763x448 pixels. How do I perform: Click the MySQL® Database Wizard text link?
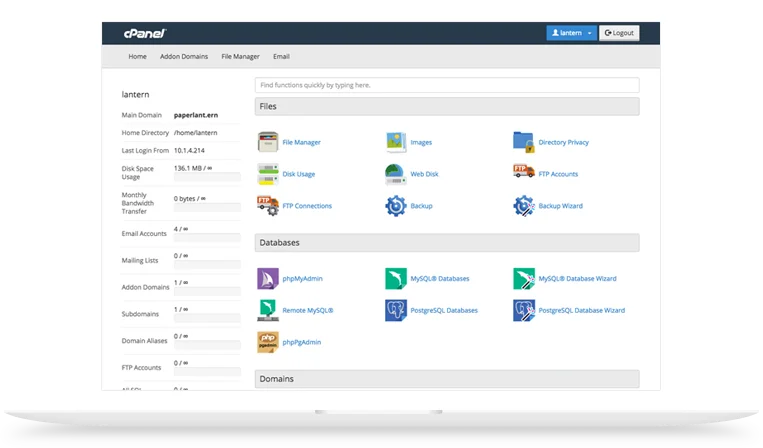point(577,279)
